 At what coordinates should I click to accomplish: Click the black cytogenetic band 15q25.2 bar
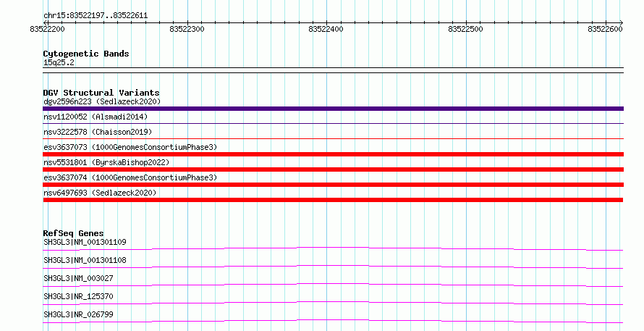point(333,70)
